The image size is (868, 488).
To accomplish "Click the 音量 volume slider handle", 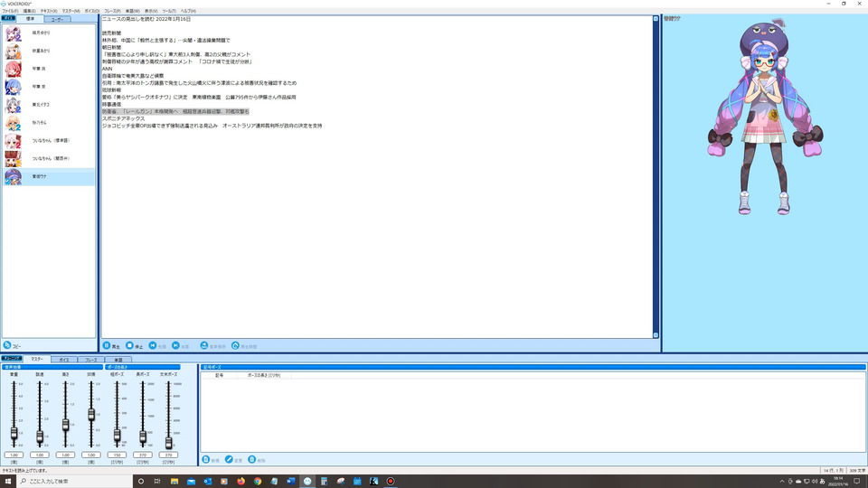I will click(x=14, y=434).
